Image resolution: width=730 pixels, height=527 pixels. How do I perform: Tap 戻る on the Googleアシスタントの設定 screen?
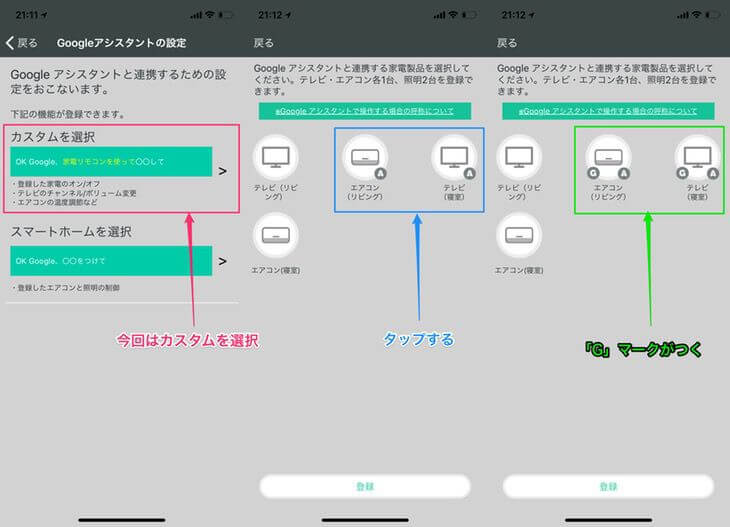pos(21,43)
